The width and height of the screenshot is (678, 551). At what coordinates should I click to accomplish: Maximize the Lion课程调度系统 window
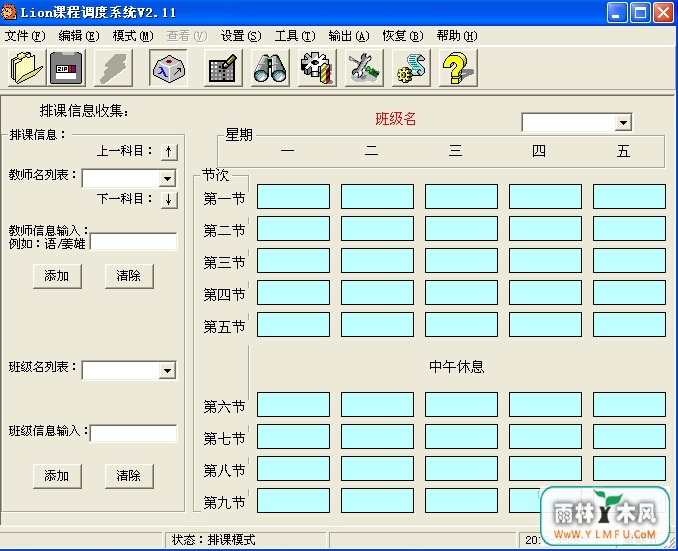(x=640, y=12)
